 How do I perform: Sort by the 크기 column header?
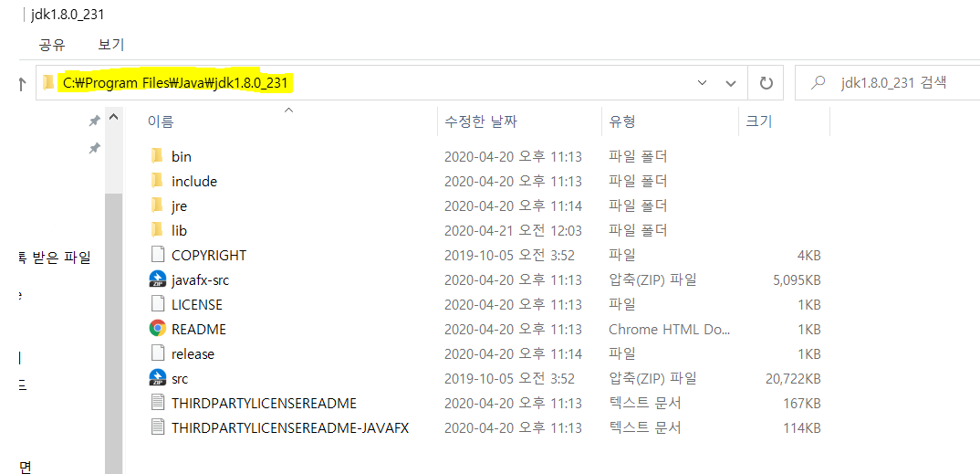[759, 121]
